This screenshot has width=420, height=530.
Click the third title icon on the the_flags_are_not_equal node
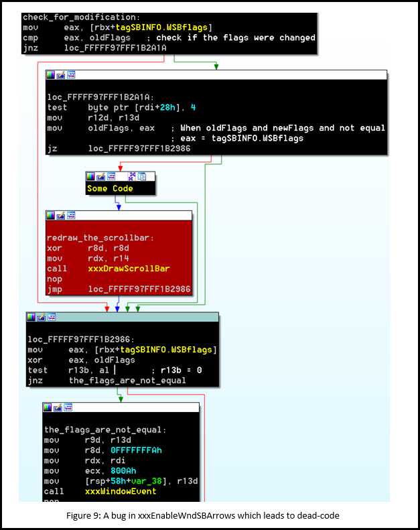68,407
